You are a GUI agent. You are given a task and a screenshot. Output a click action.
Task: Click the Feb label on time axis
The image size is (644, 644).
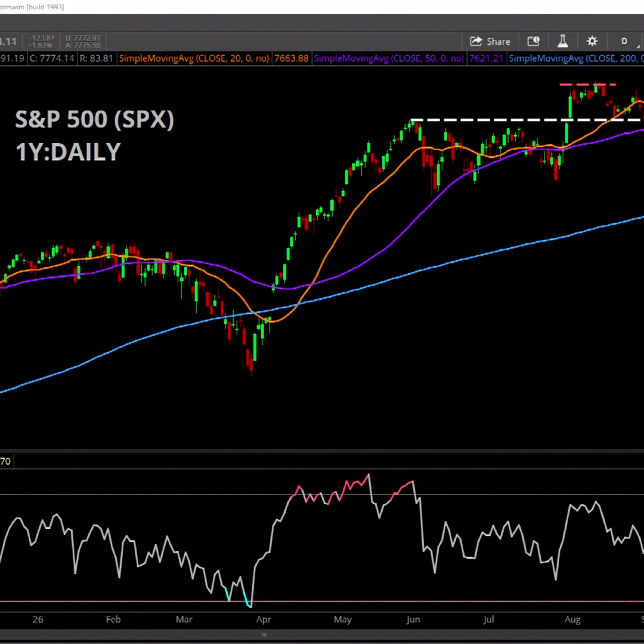click(113, 619)
